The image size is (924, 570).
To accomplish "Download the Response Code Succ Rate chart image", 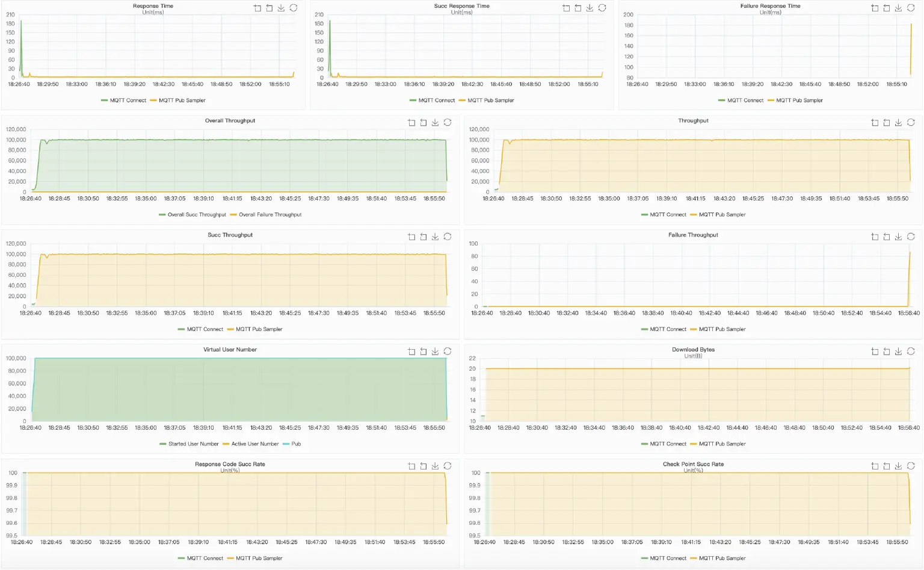I will (435, 465).
